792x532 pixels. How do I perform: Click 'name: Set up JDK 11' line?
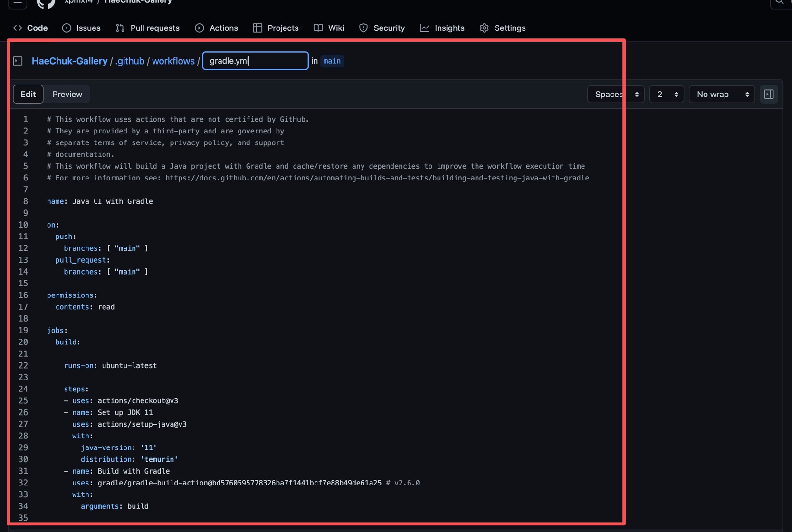(x=108, y=412)
